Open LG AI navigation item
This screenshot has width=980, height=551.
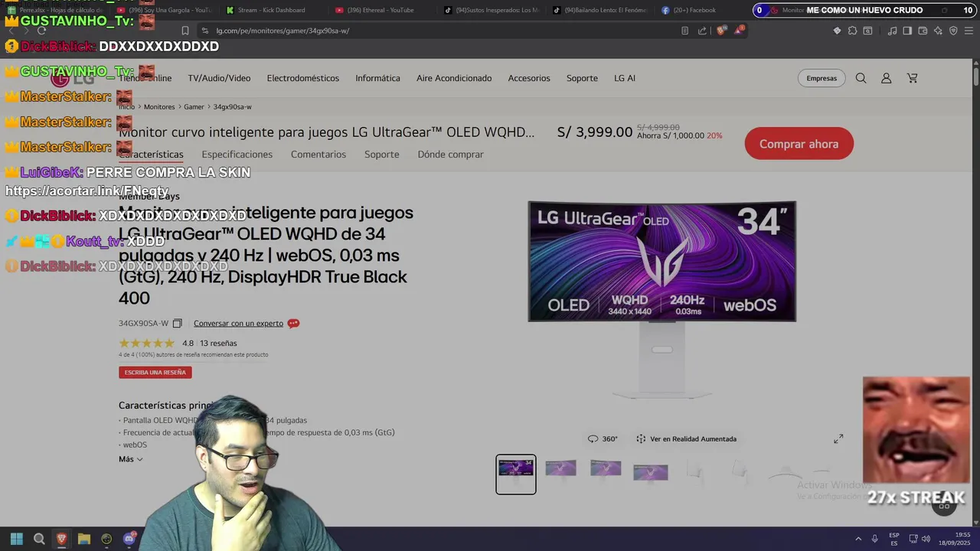625,78
